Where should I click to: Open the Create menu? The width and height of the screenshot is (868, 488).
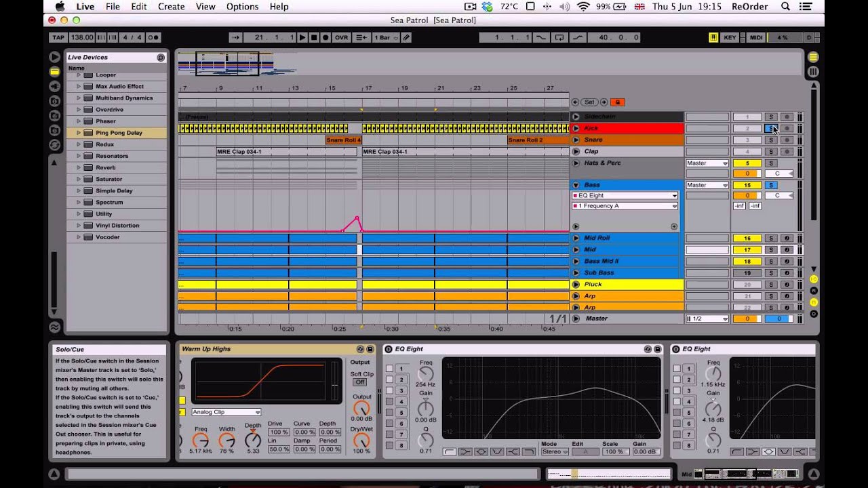pyautogui.click(x=171, y=7)
